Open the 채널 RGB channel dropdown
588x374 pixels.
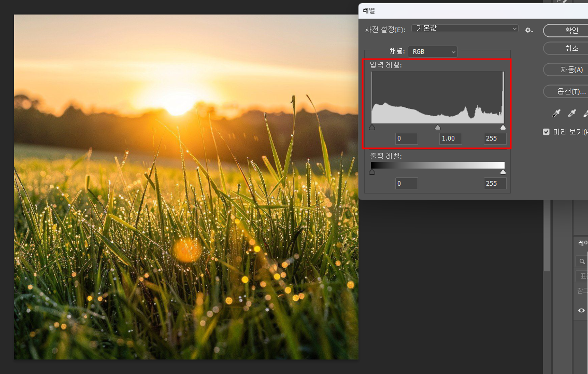(x=433, y=51)
